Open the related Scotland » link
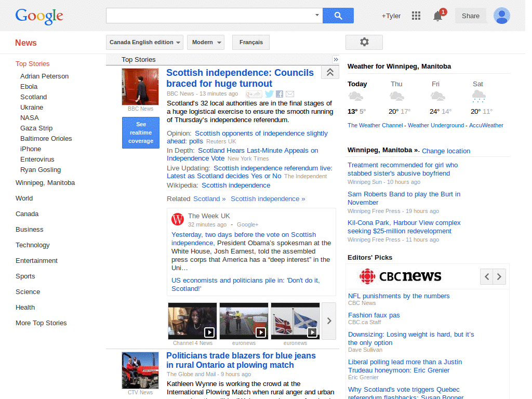532x399 pixels. pos(209,199)
